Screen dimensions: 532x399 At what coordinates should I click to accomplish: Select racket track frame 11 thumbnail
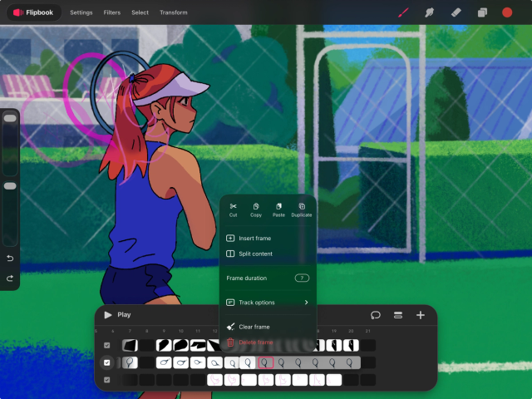(x=198, y=362)
